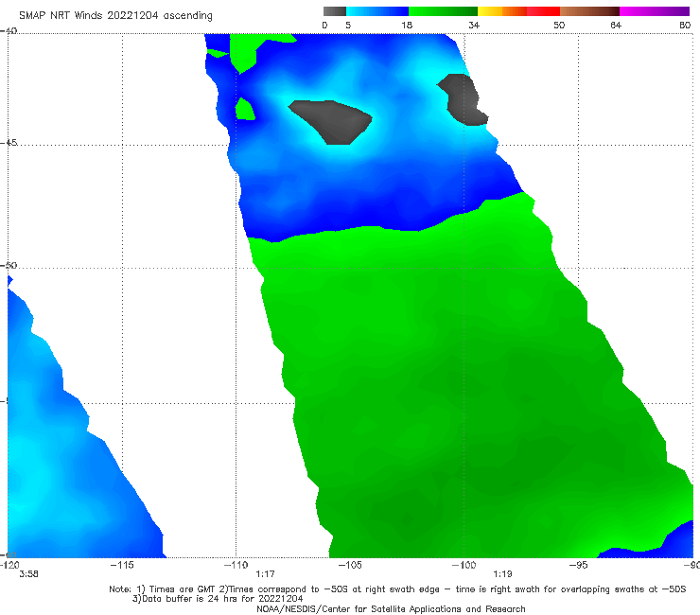
Task: Click the color bar label '18'
Action: pyautogui.click(x=407, y=25)
